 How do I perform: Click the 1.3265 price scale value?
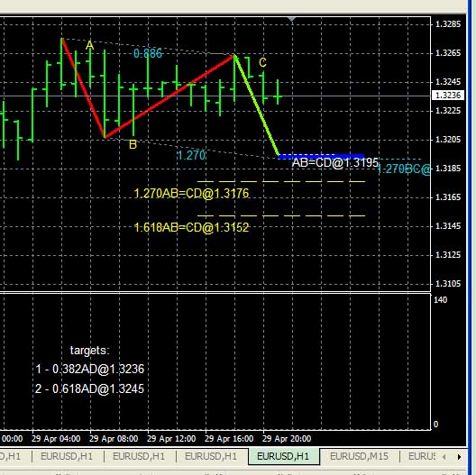point(448,53)
